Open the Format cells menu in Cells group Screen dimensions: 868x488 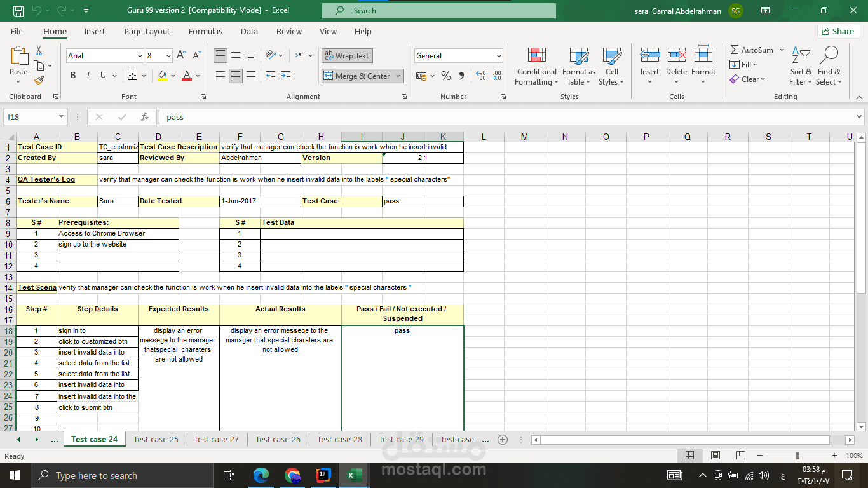click(703, 66)
